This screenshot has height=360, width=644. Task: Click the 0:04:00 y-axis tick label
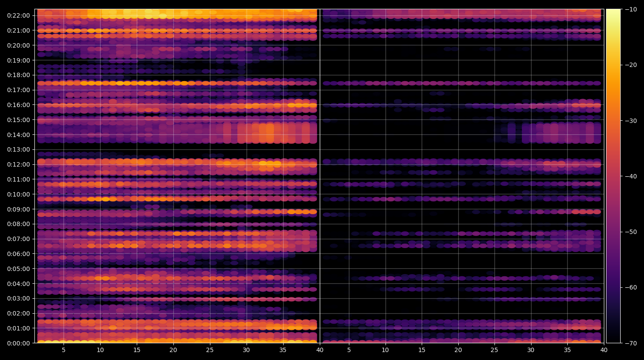19,284
